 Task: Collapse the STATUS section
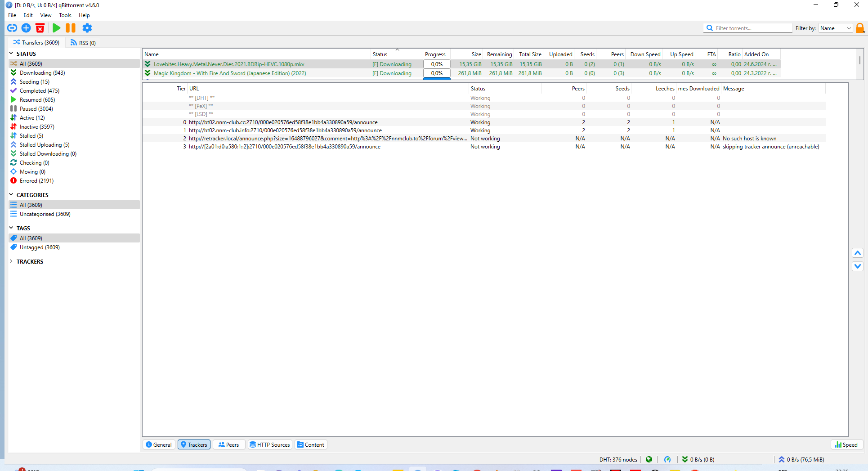(x=11, y=54)
